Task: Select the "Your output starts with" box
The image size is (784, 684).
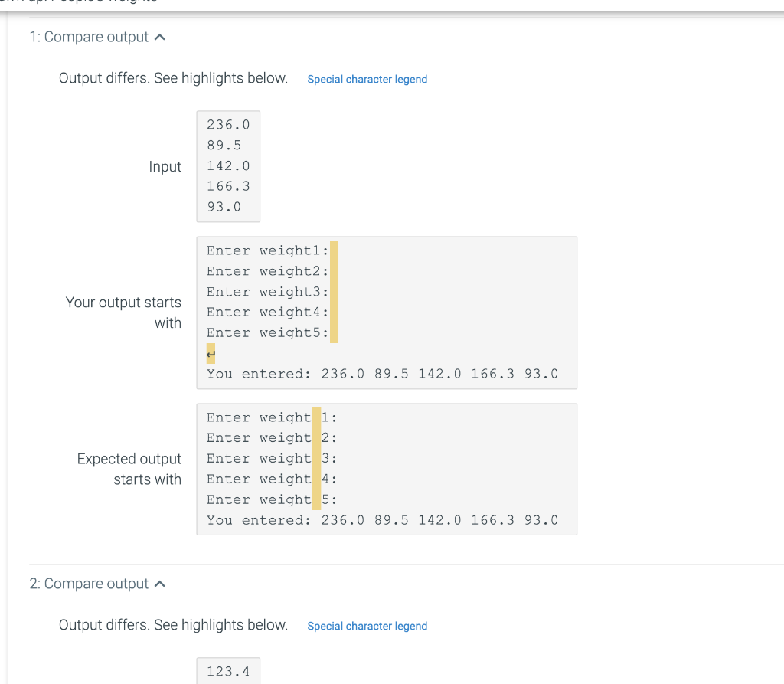Action: click(x=387, y=313)
